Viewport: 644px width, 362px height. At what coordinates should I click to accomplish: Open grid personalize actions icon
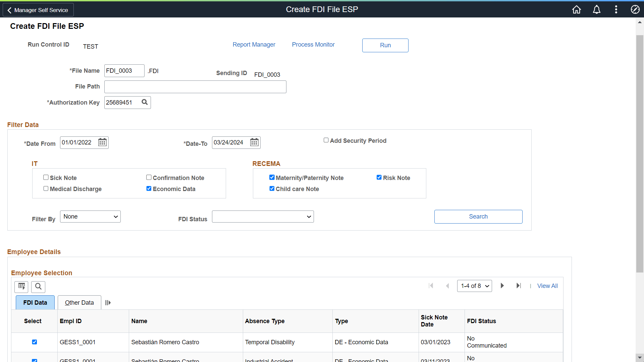[21, 287]
